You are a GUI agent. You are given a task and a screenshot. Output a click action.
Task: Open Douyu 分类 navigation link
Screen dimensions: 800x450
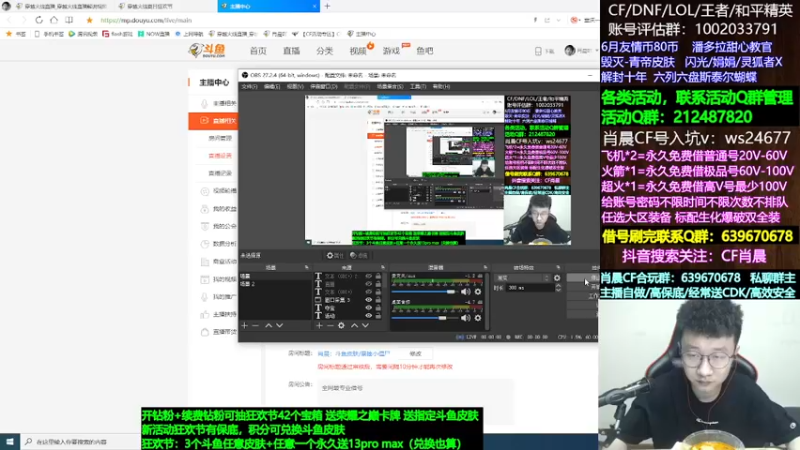pos(324,51)
